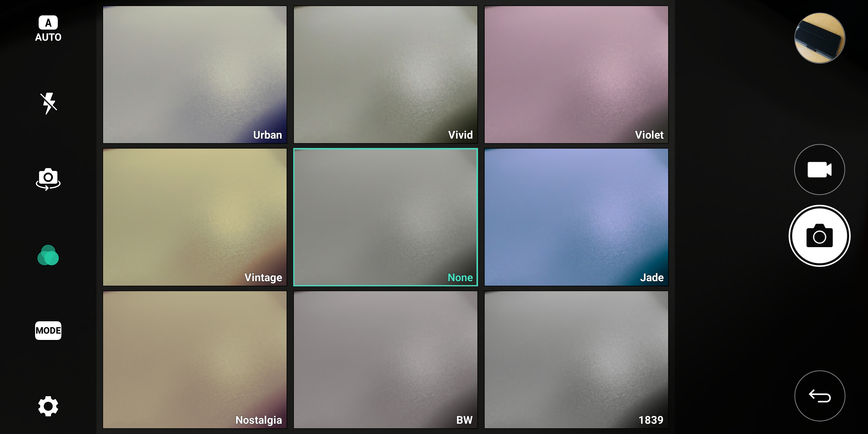
Task: Choose the Nostalgia filter preview
Action: click(x=195, y=360)
